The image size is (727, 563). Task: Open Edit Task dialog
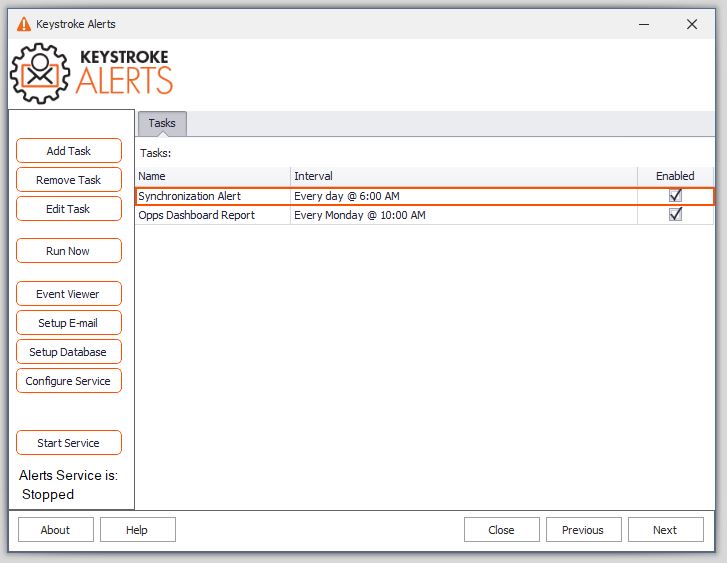69,209
